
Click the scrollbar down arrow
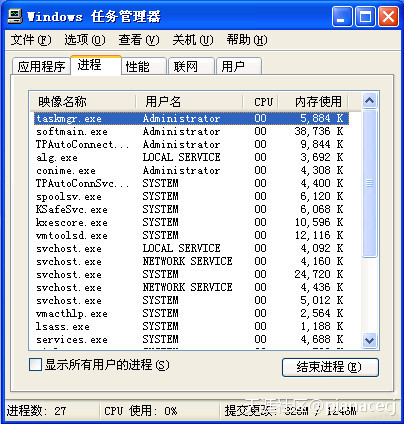(x=369, y=340)
